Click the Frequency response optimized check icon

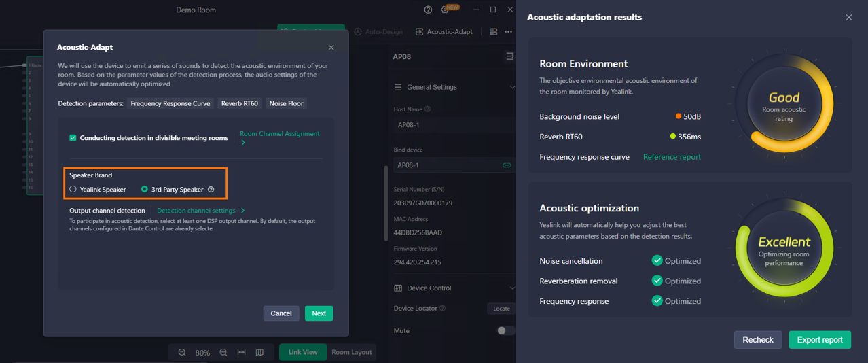657,301
